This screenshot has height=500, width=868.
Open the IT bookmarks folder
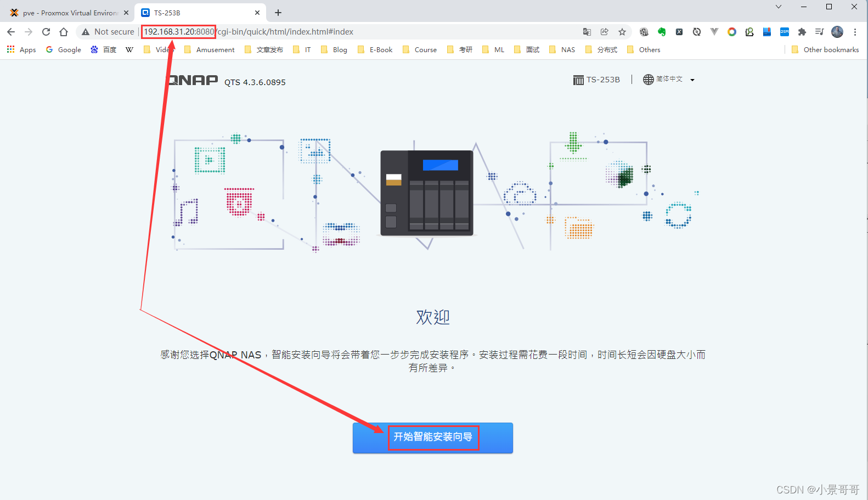[x=302, y=49]
